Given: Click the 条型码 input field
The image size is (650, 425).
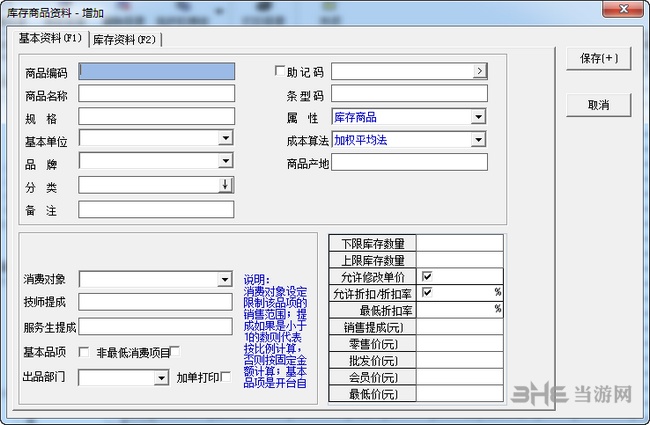Looking at the screenshot, I should point(410,94).
